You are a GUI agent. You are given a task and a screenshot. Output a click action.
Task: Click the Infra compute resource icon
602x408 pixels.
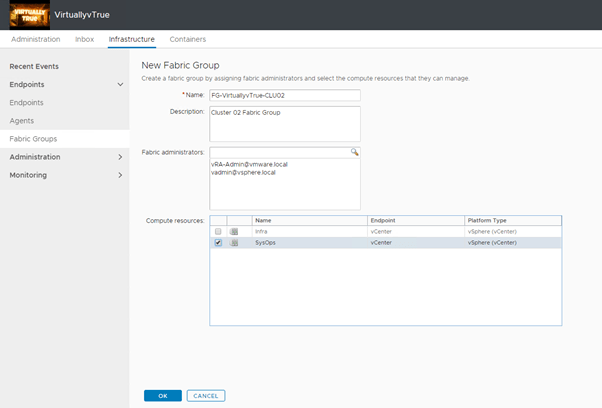(x=234, y=231)
